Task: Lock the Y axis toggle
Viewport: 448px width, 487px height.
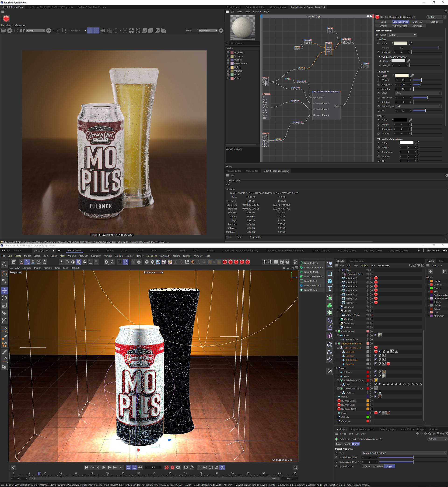Action: coord(27,262)
